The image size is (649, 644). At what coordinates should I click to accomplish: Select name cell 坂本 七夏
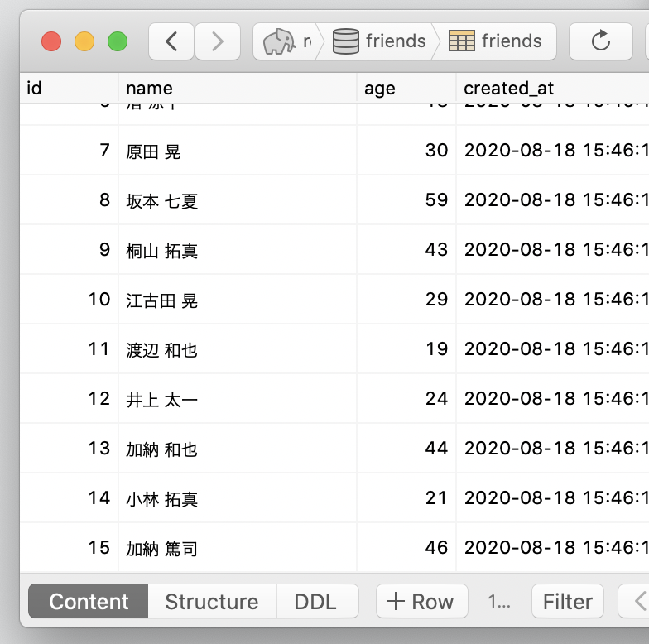coord(238,200)
